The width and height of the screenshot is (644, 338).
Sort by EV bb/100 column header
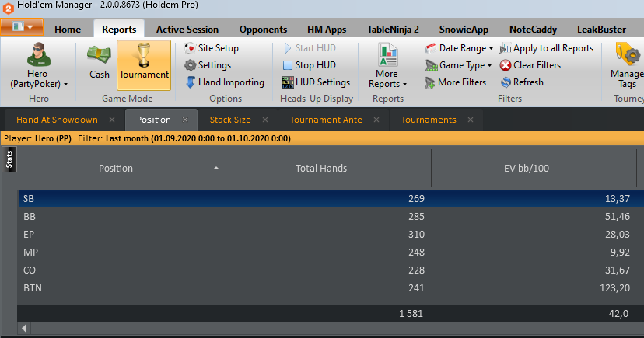tap(526, 168)
